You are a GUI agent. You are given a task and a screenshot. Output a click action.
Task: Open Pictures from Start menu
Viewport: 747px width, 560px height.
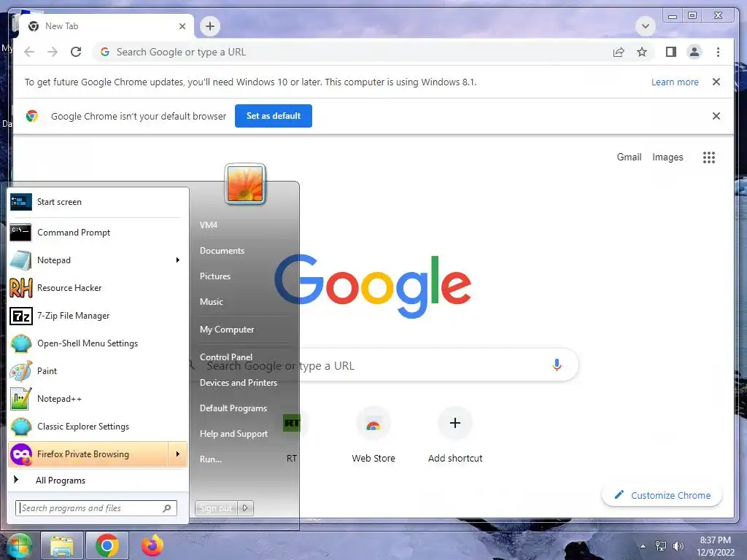pos(215,276)
